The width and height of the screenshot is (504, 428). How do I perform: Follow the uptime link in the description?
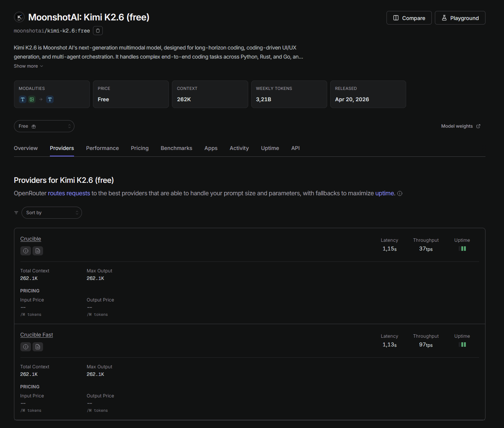pyautogui.click(x=385, y=193)
